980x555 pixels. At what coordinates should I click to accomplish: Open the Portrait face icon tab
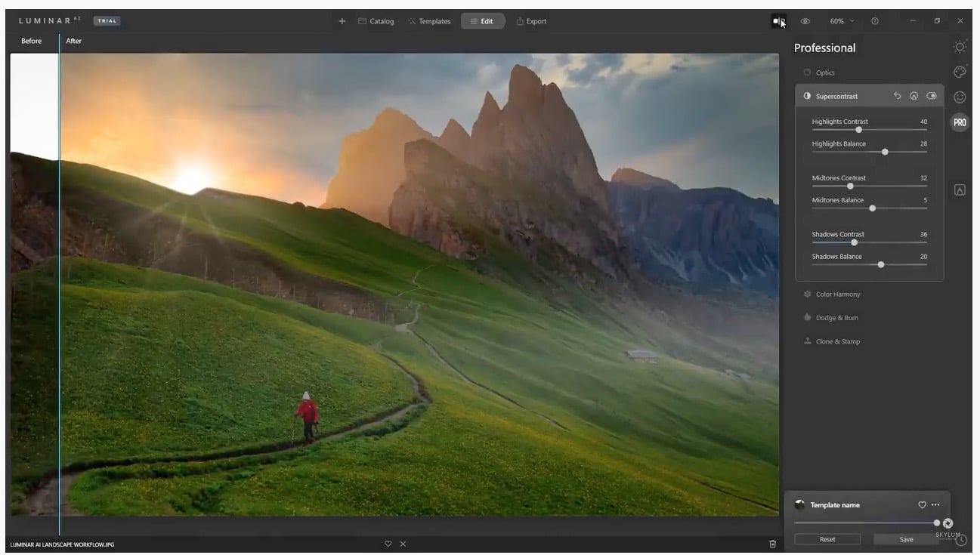coord(960,97)
